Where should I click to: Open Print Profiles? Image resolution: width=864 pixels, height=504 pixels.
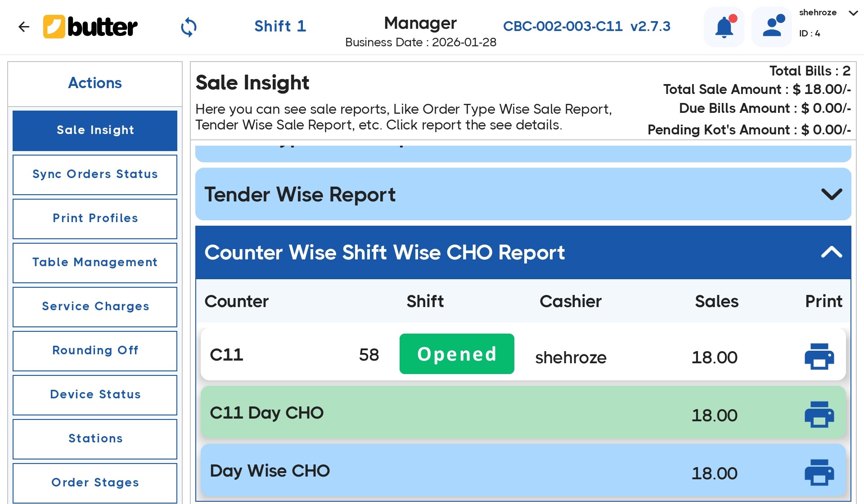click(x=95, y=218)
